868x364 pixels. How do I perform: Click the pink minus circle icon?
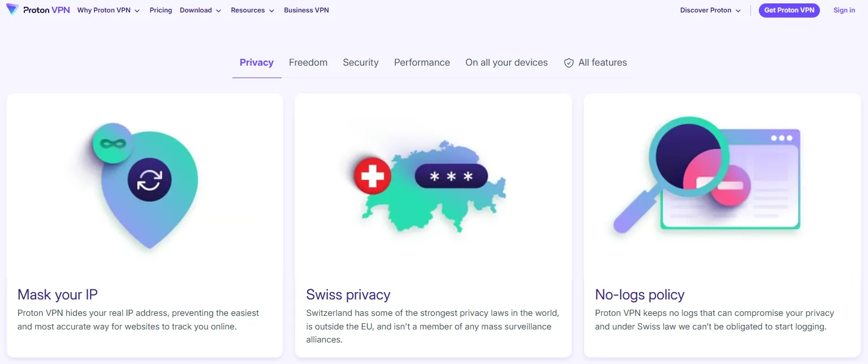click(x=730, y=186)
